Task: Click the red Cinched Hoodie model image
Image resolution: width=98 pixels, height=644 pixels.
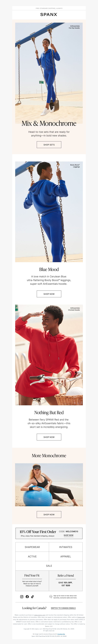Action: tap(49, 355)
